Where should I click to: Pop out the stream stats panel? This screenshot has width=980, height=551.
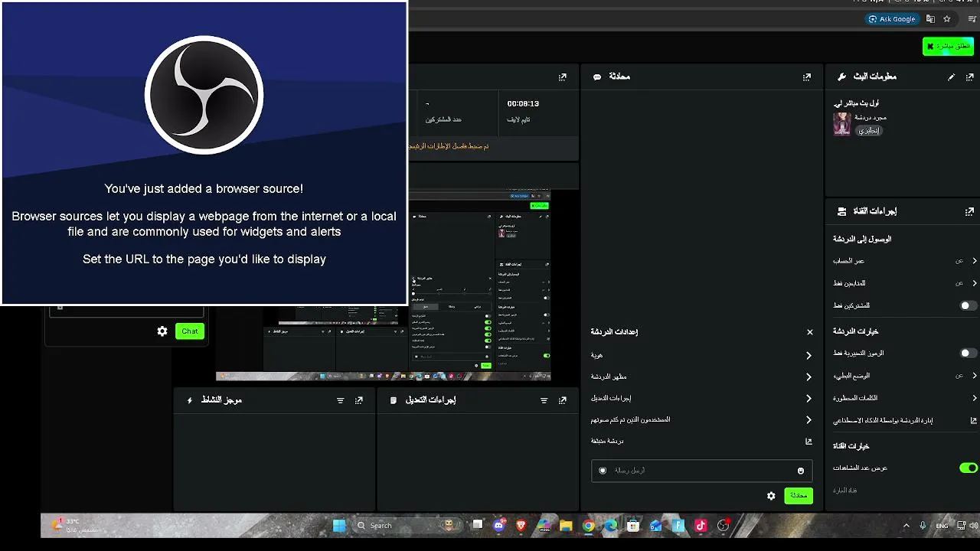point(563,77)
